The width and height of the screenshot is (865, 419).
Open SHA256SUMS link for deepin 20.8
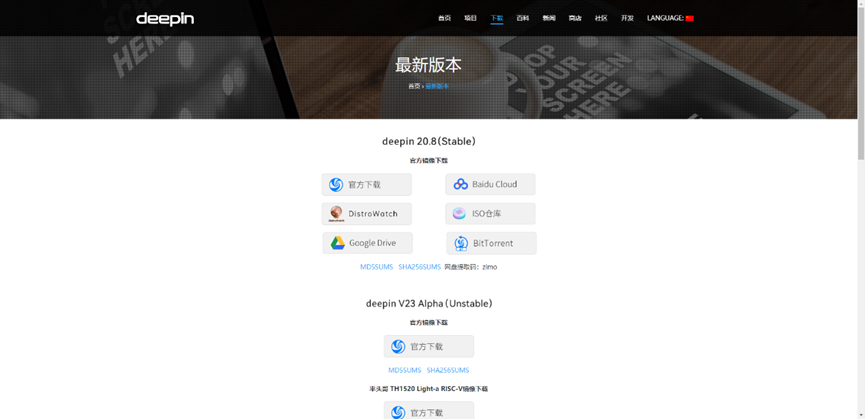(420, 267)
